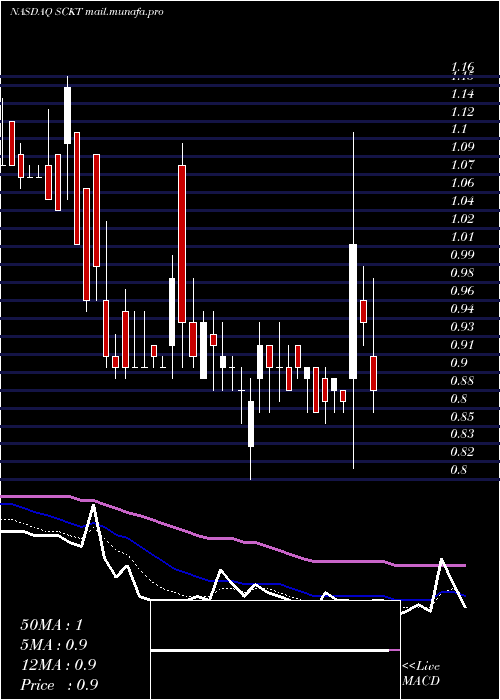Select the 0.98 price axis label
This screenshot has height=700, width=500.
[463, 273]
